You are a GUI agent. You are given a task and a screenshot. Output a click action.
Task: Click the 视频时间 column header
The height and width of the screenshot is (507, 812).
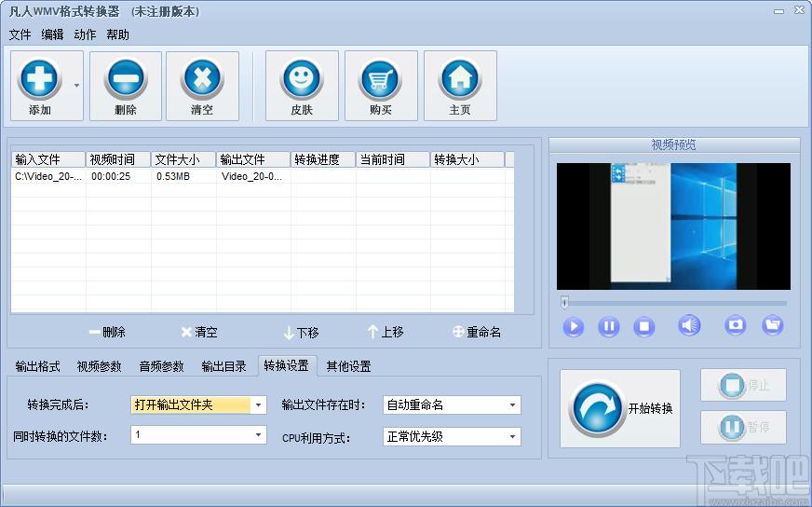118,159
